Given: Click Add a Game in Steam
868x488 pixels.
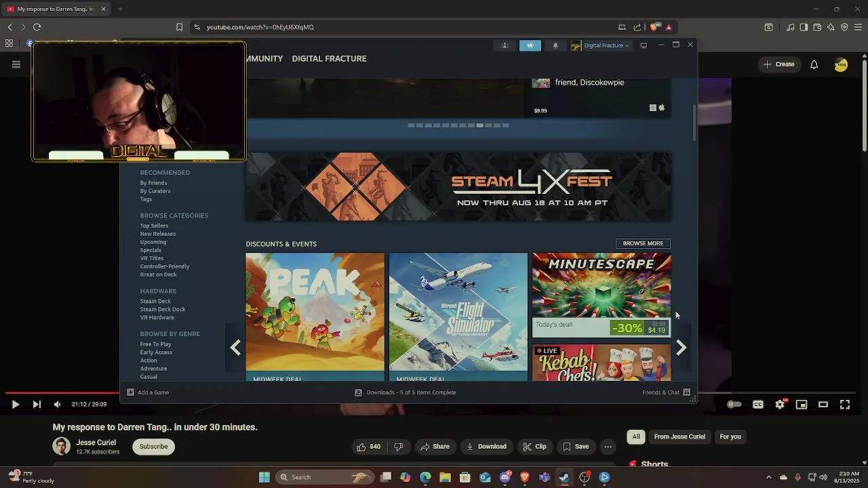Looking at the screenshot, I should pyautogui.click(x=149, y=392).
